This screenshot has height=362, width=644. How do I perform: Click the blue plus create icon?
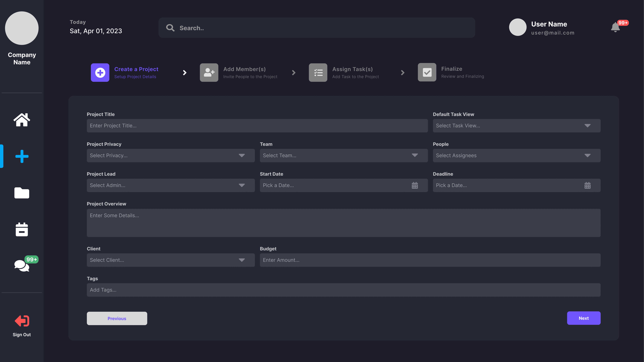coord(22,156)
